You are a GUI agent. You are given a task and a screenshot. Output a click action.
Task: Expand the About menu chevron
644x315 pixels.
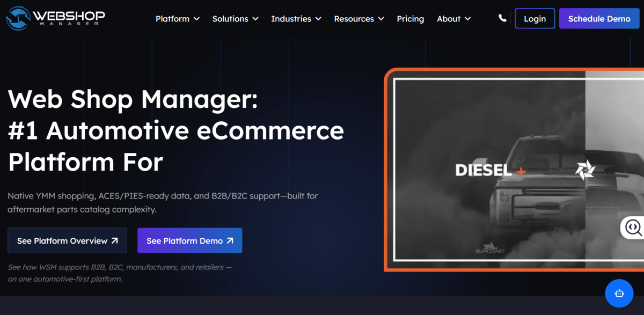tap(467, 19)
